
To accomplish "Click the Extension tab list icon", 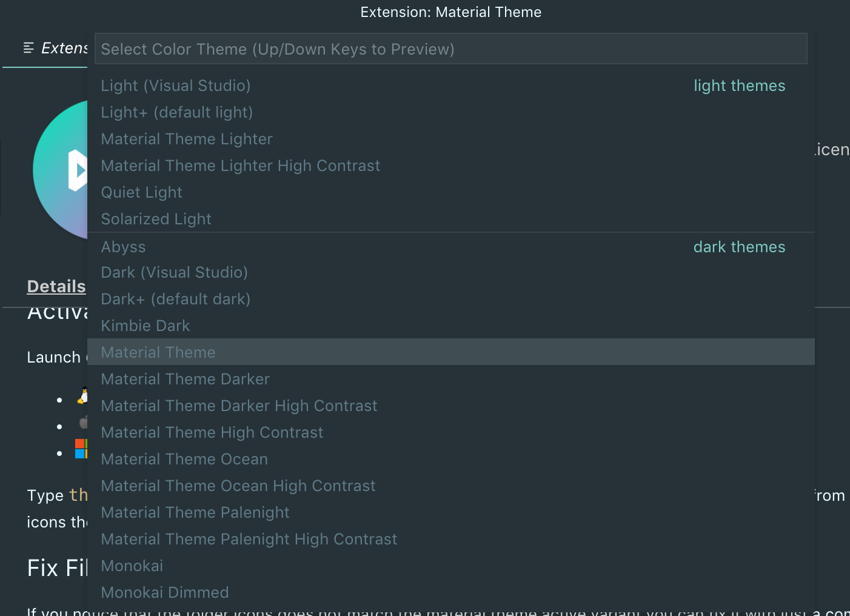I will 28,48.
